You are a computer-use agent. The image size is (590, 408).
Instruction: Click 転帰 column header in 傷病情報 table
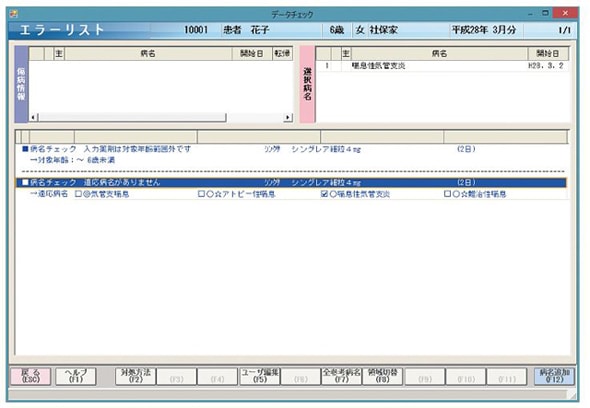click(x=282, y=53)
